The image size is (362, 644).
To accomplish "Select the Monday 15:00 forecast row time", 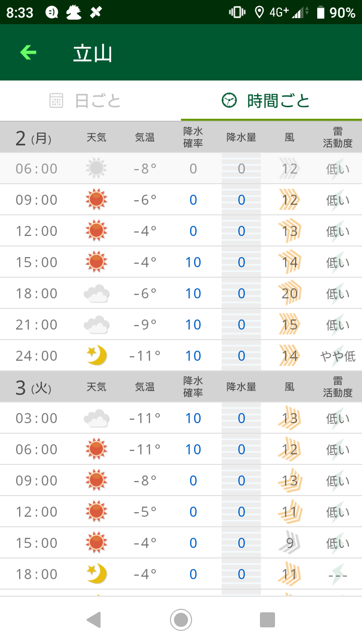I will tap(37, 262).
